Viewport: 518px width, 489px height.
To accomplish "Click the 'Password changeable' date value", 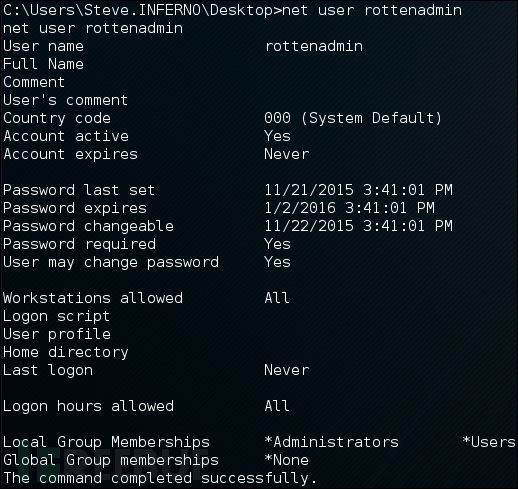I will tap(359, 226).
